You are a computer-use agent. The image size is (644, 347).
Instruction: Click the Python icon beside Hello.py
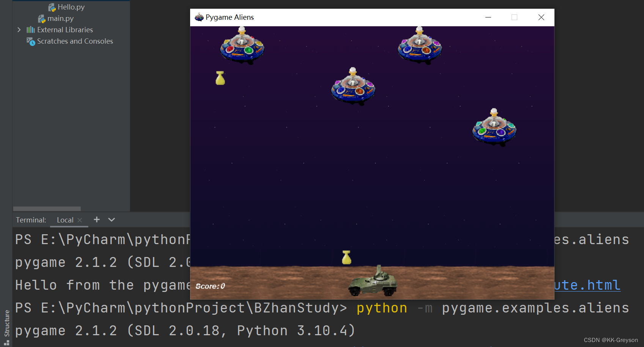(51, 6)
